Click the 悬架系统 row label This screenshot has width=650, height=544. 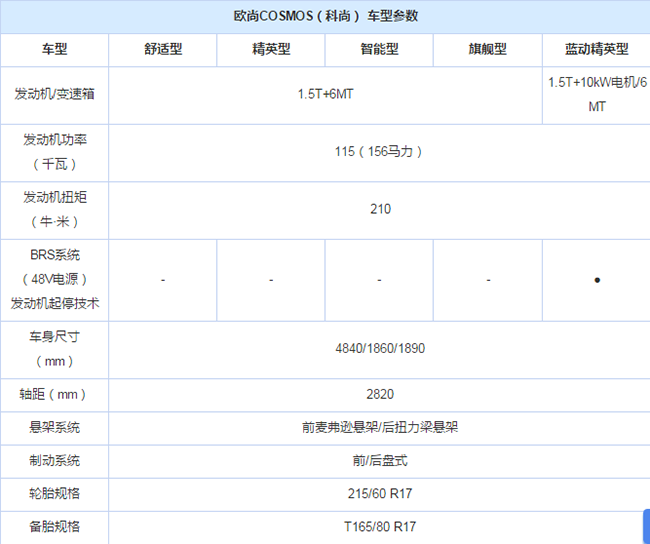(54, 427)
